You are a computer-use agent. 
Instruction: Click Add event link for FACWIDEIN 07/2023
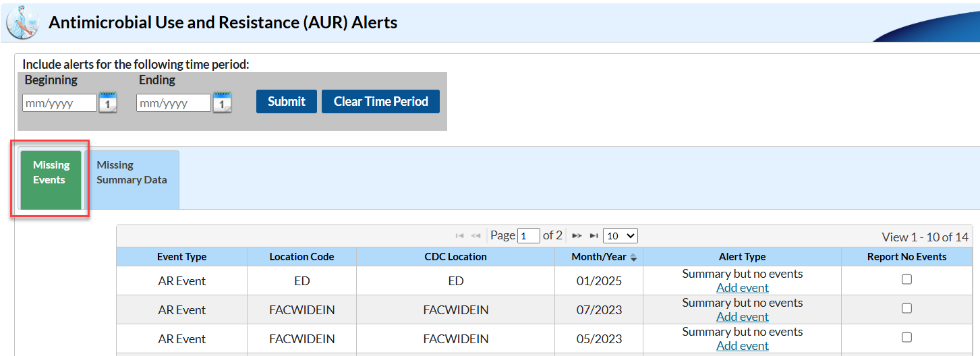[742, 317]
